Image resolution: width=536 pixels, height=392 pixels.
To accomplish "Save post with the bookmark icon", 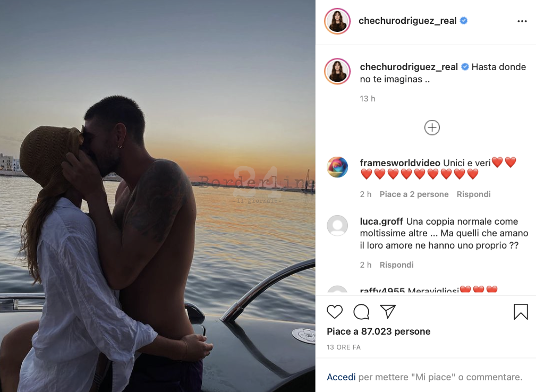I will (521, 312).
